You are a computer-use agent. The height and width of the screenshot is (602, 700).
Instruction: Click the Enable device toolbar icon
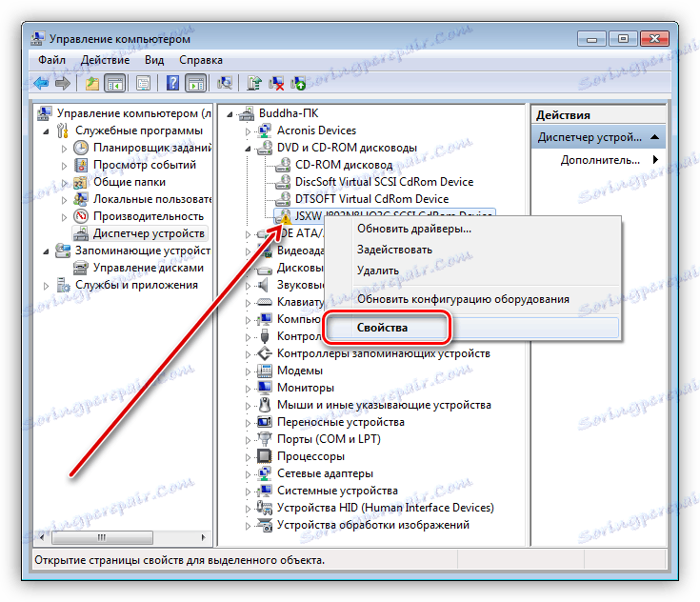point(298,83)
